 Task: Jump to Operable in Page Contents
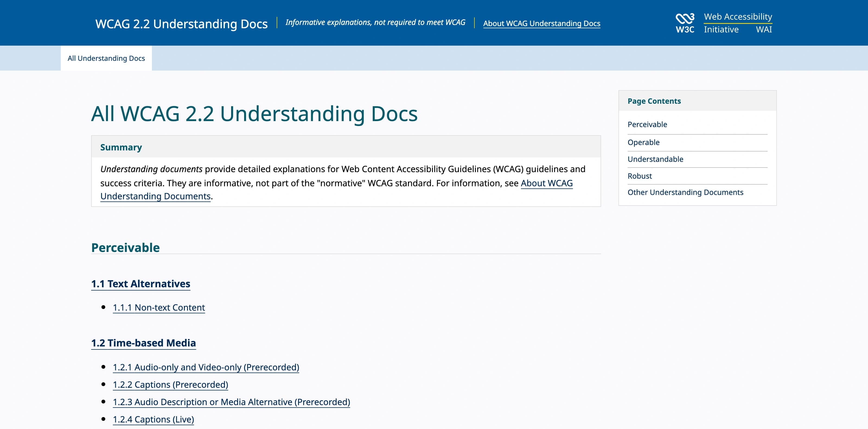coord(643,142)
